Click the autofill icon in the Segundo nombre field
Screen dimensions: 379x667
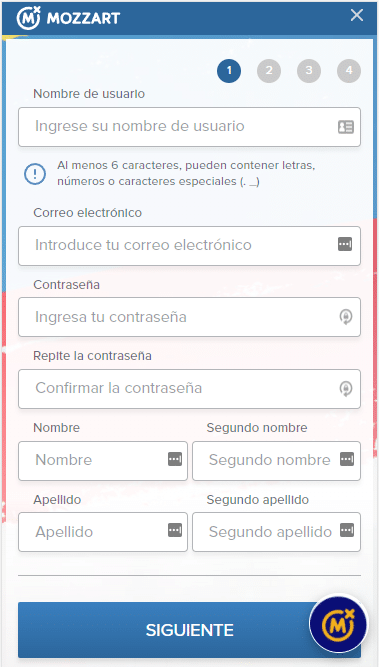click(x=347, y=459)
